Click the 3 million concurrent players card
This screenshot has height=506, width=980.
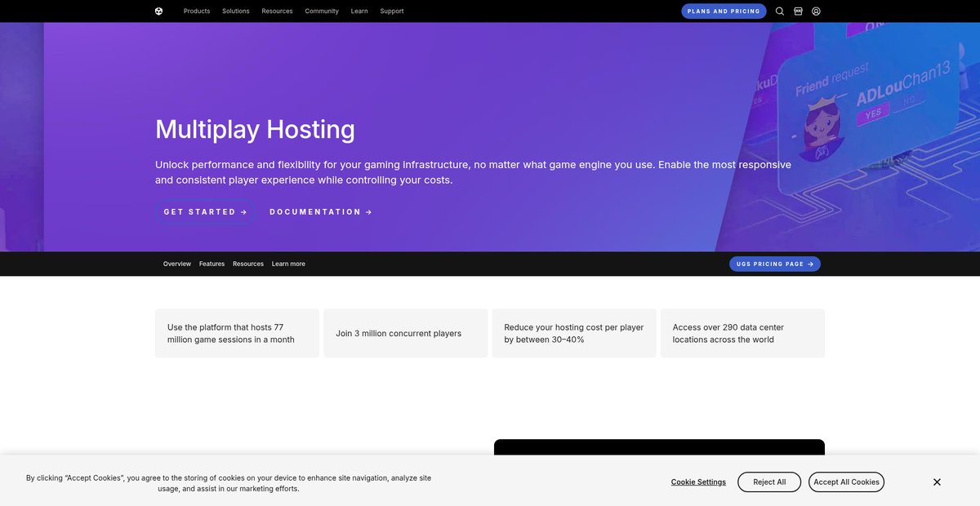click(x=406, y=333)
